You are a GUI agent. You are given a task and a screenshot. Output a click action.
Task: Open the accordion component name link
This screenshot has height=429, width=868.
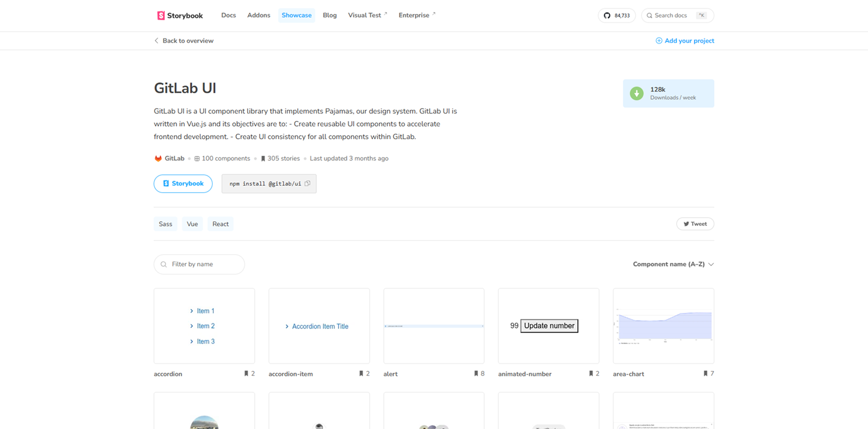click(x=168, y=374)
